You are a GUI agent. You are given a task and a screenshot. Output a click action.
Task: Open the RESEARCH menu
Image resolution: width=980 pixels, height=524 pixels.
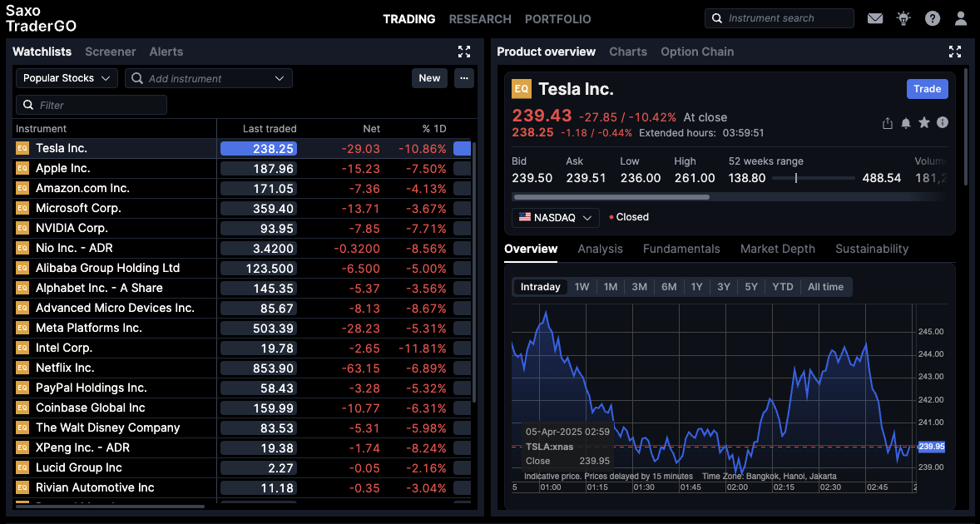pos(480,19)
